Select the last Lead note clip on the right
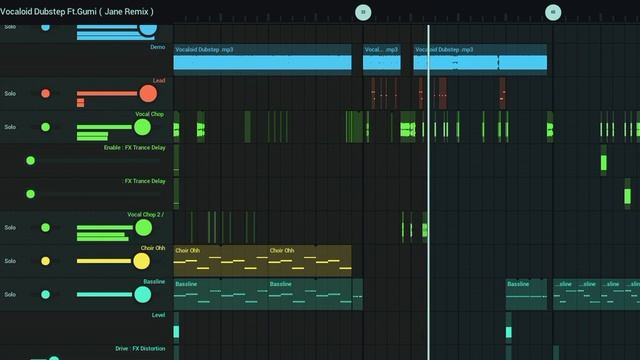Image resolution: width=640 pixels, height=360 pixels. tap(502, 93)
